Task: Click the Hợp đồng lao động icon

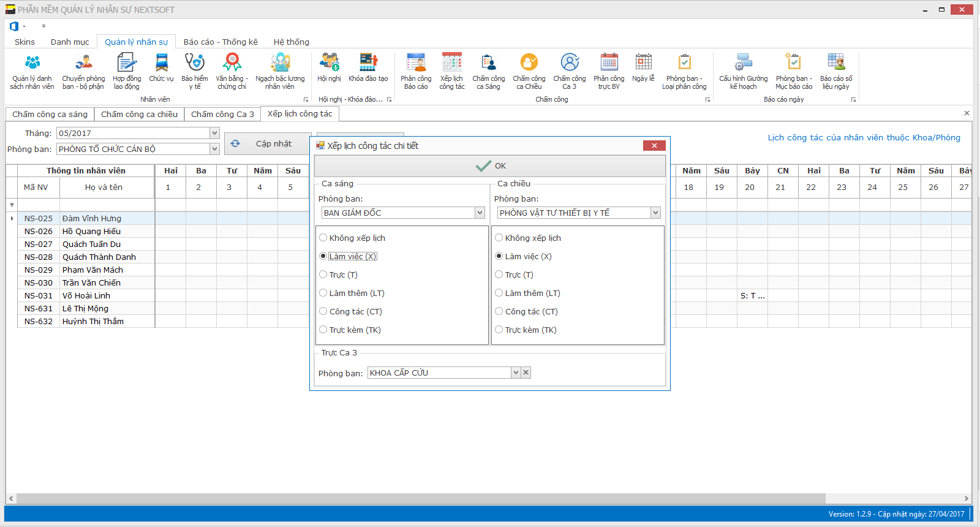Action: [x=127, y=71]
